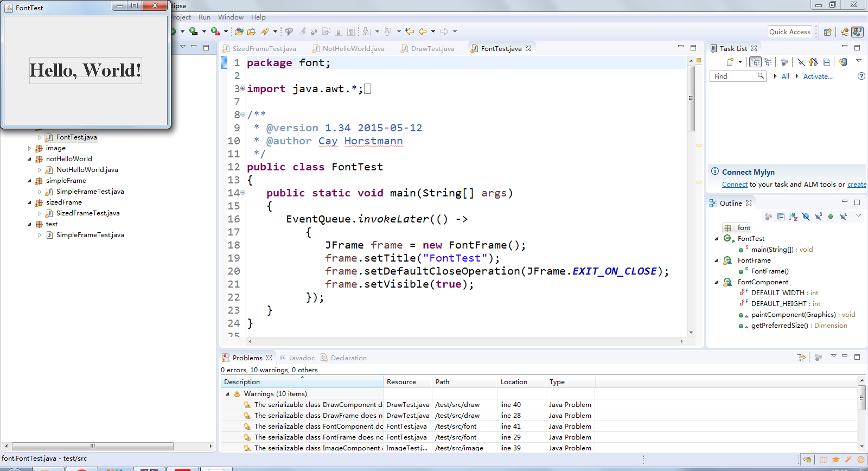
Task: Click the create link in Mylyn panel
Action: (857, 184)
